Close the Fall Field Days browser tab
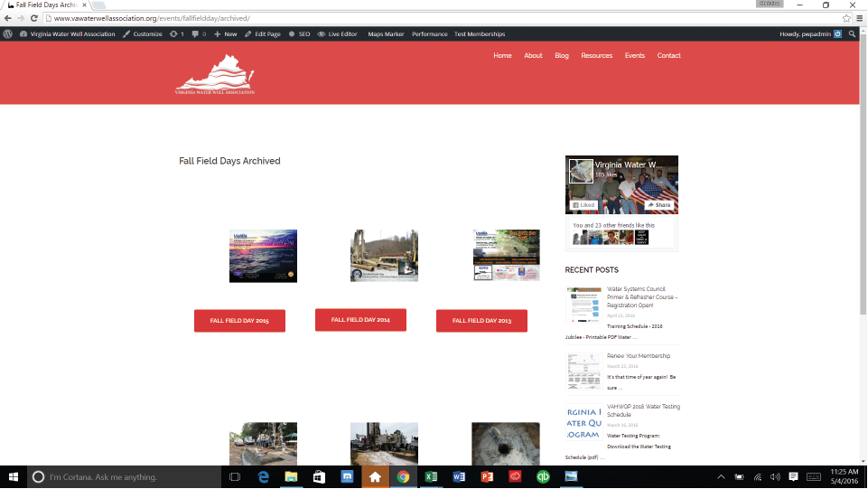 [x=84, y=5]
